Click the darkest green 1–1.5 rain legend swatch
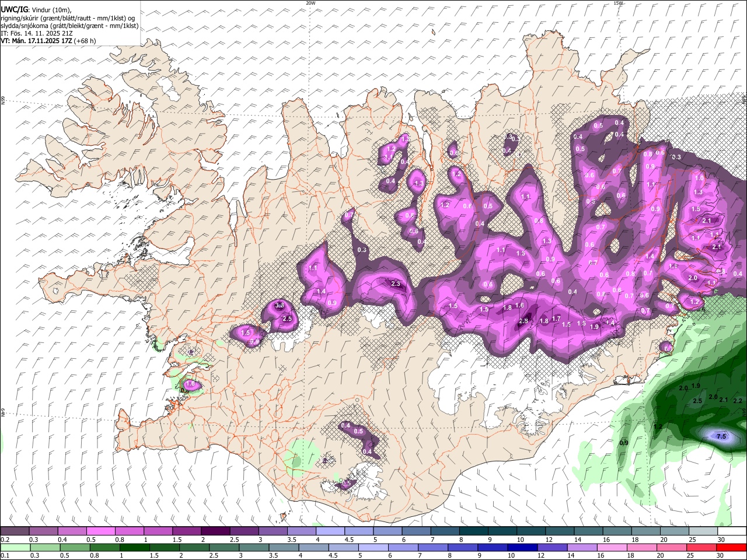 tap(135, 547)
